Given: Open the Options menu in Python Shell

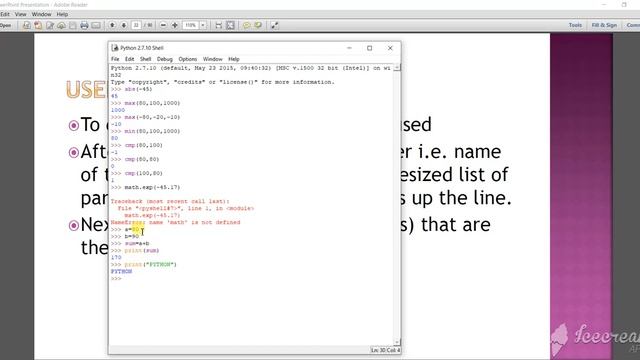Looking at the screenshot, I should 187,59.
